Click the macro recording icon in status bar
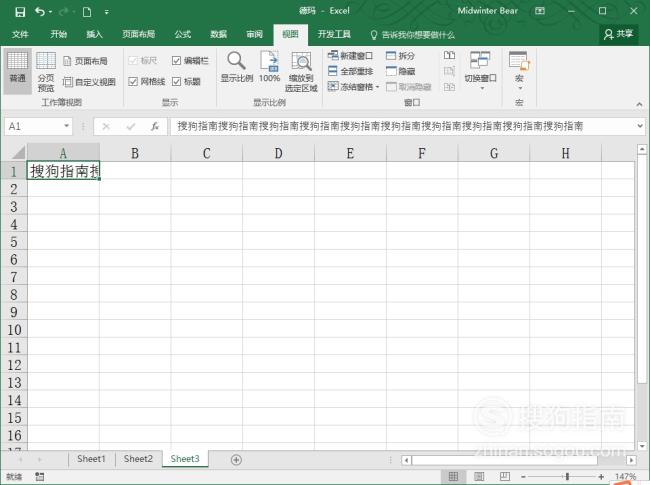 click(39, 477)
